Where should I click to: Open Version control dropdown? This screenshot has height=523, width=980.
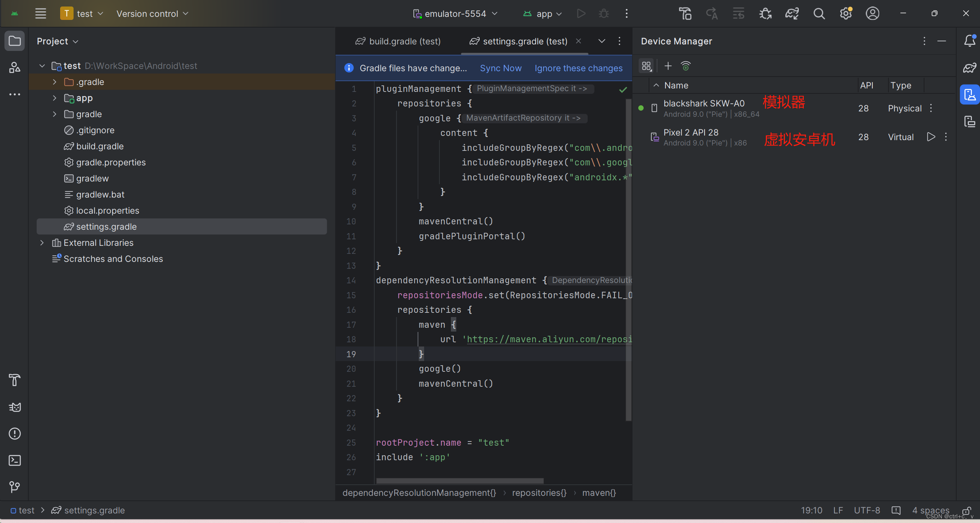pos(152,14)
